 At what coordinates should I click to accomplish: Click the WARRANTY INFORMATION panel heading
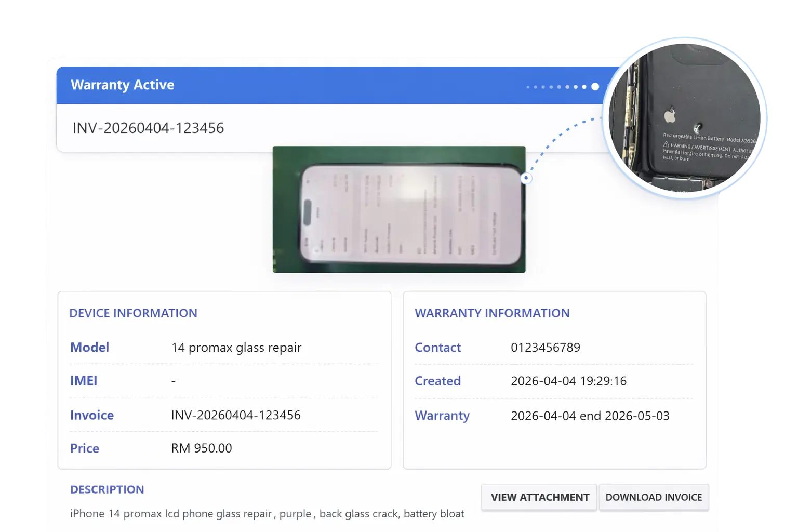point(492,313)
